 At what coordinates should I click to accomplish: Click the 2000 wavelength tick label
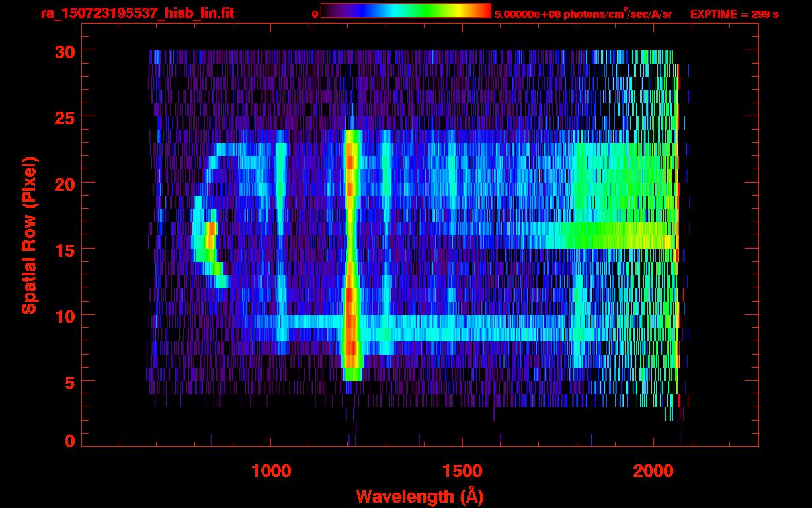[653, 471]
